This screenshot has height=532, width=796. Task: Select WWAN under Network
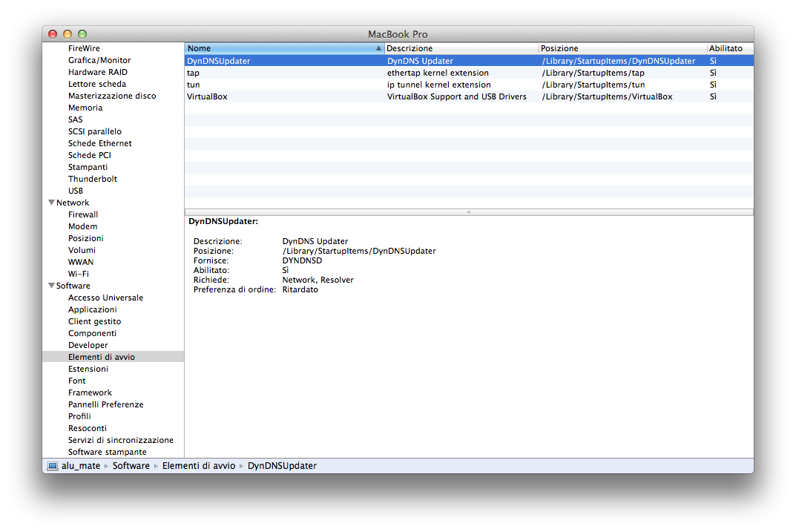(x=81, y=262)
